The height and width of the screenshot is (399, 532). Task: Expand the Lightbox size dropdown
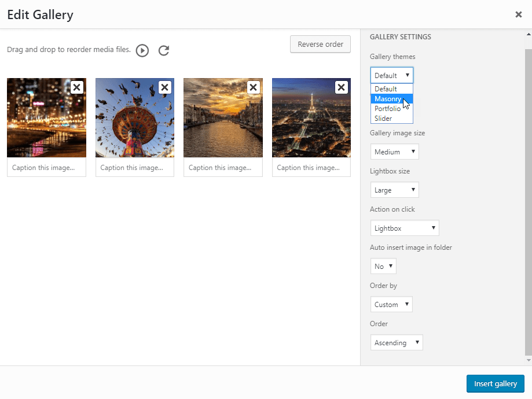point(394,190)
